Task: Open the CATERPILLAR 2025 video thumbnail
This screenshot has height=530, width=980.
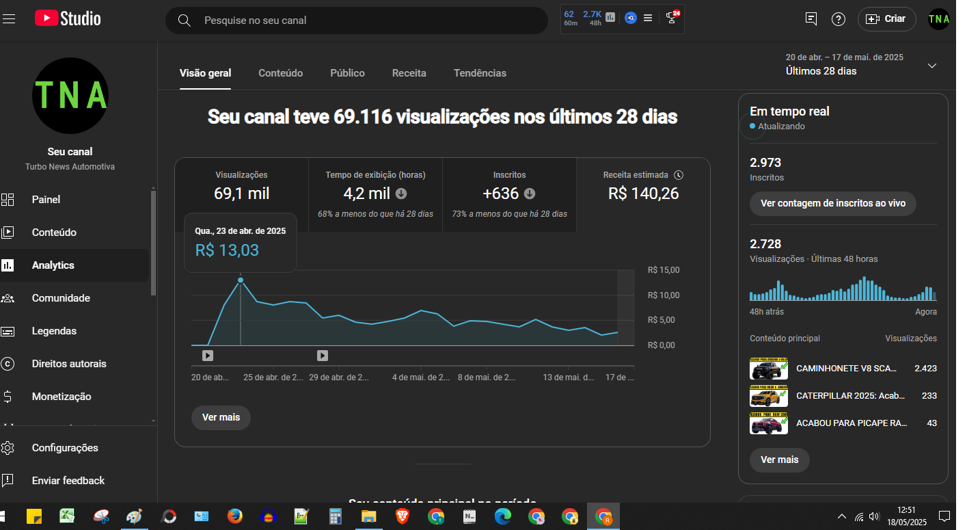Action: [769, 395]
